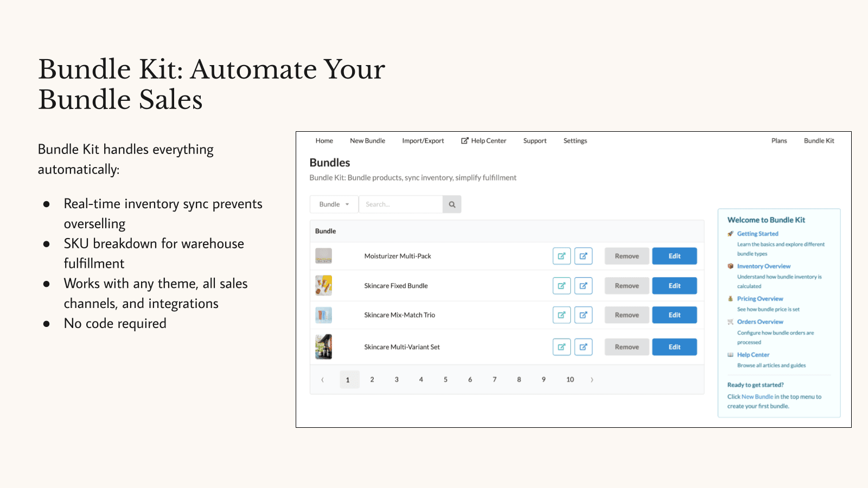This screenshot has width=868, height=488.
Task: Open New Bundle in top menu
Action: 368,141
